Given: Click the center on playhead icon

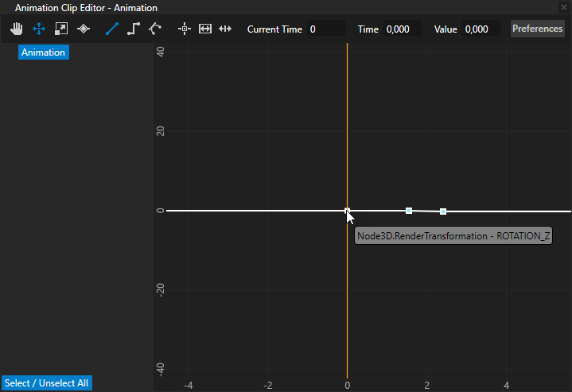Looking at the screenshot, I should [185, 29].
